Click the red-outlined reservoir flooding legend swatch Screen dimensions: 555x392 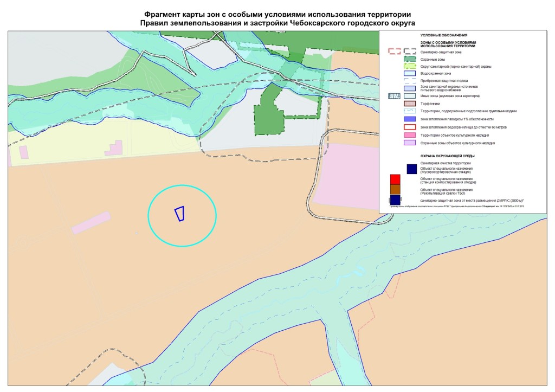(410, 127)
